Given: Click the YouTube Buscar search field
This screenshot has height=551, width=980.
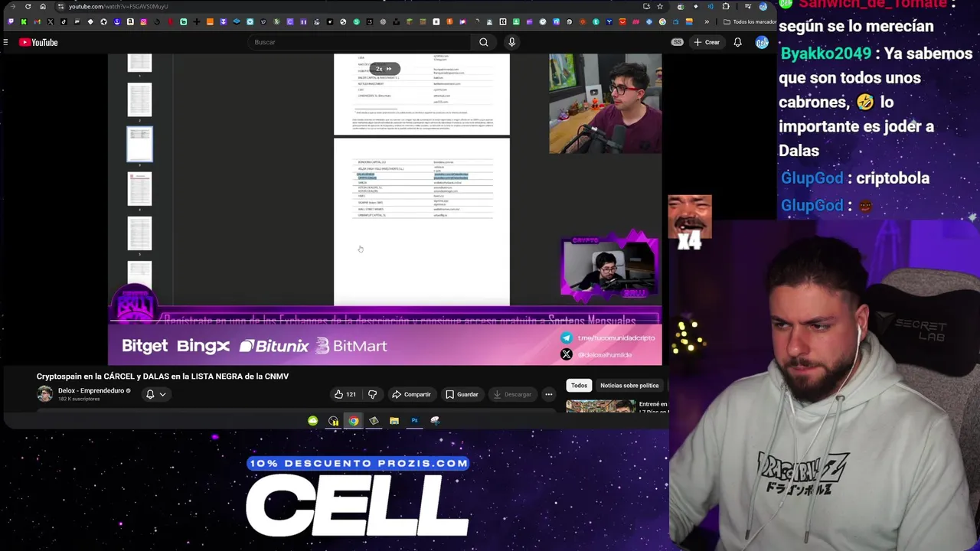Looking at the screenshot, I should pos(360,42).
